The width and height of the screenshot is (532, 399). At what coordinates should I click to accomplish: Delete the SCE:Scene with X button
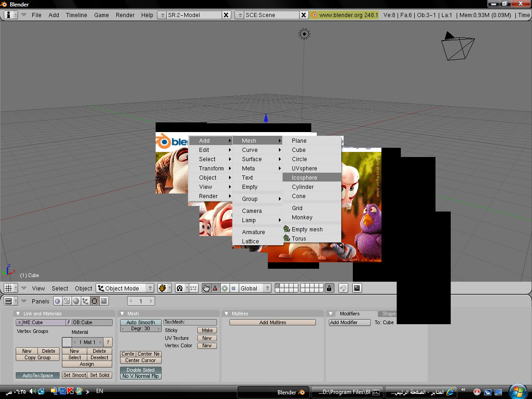304,15
